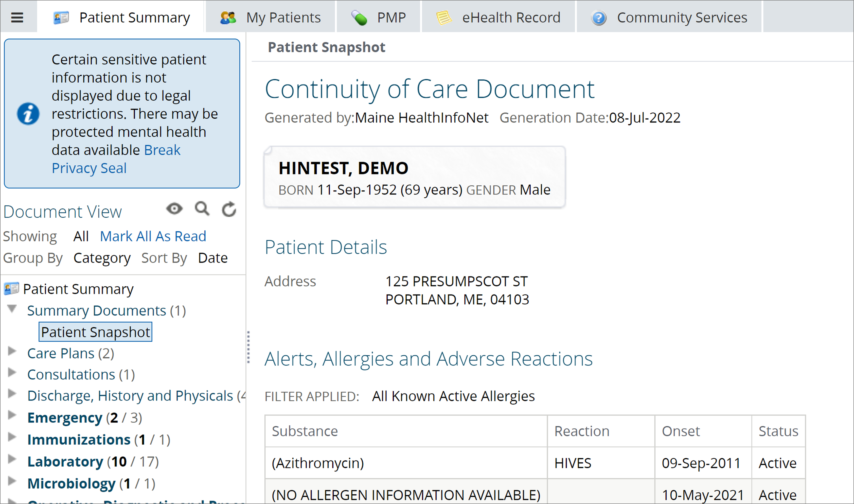
Task: Change the Group By Category option
Action: 102,258
